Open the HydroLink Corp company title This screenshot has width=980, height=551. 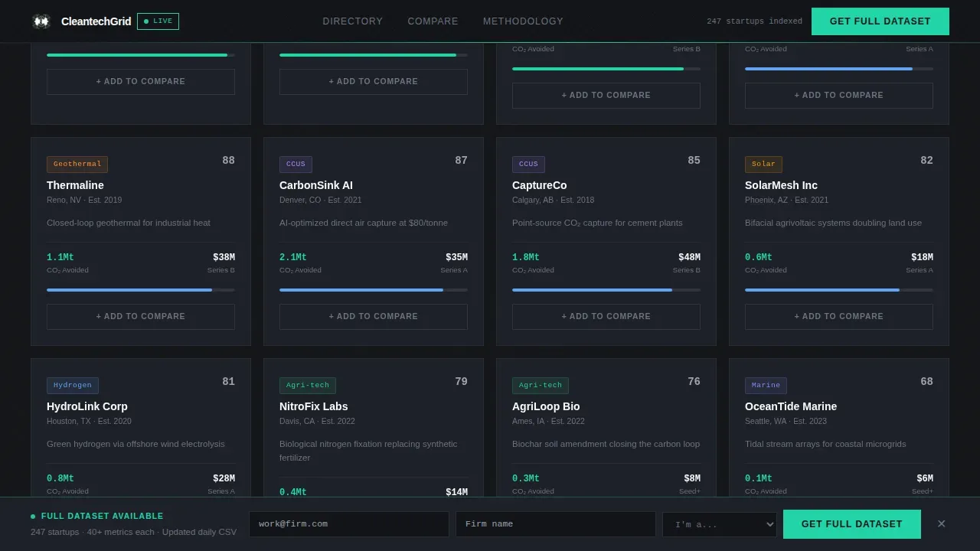[x=87, y=406]
